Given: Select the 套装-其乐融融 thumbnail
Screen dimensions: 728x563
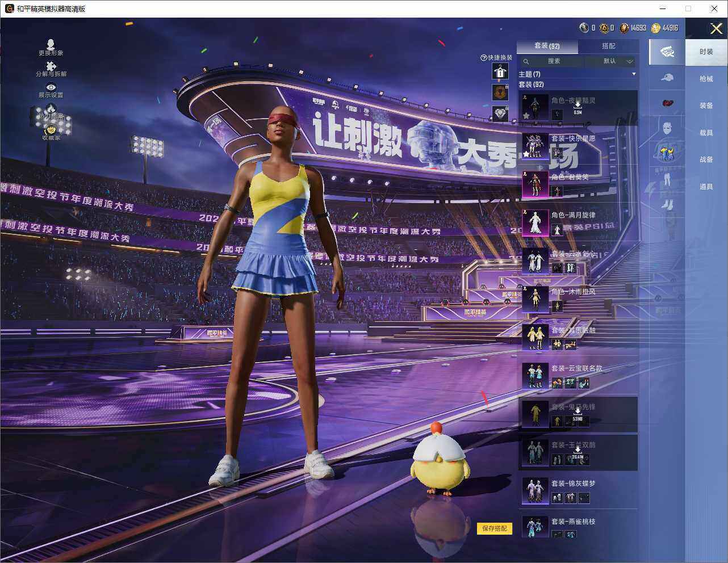Looking at the screenshot, I should click(x=535, y=338).
